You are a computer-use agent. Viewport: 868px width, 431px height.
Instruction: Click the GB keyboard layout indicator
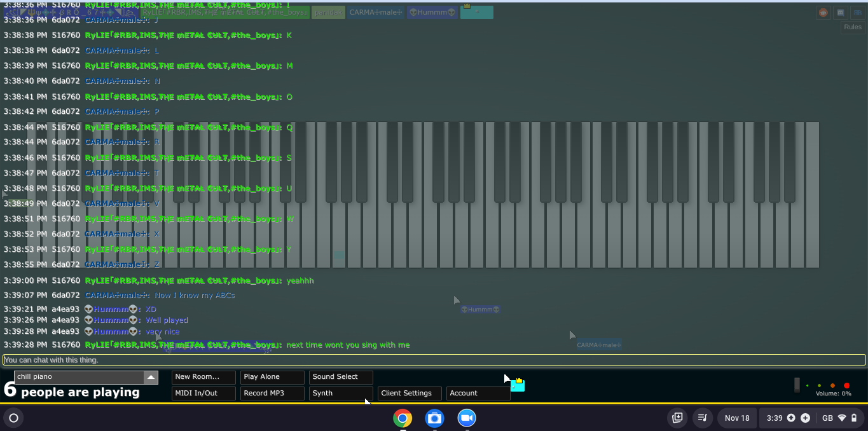(x=827, y=418)
